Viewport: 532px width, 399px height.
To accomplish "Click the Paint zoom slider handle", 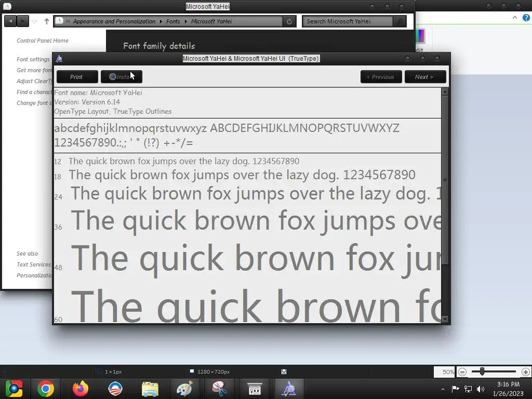I will [x=482, y=372].
